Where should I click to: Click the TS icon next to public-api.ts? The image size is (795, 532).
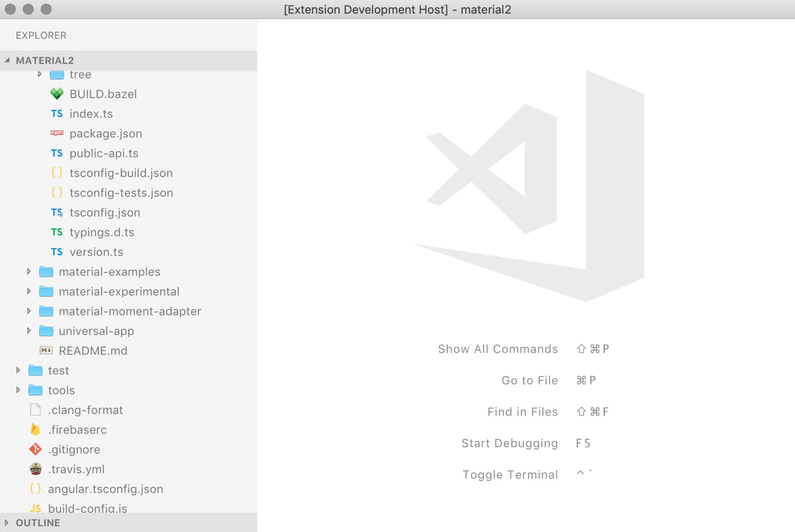coord(57,153)
